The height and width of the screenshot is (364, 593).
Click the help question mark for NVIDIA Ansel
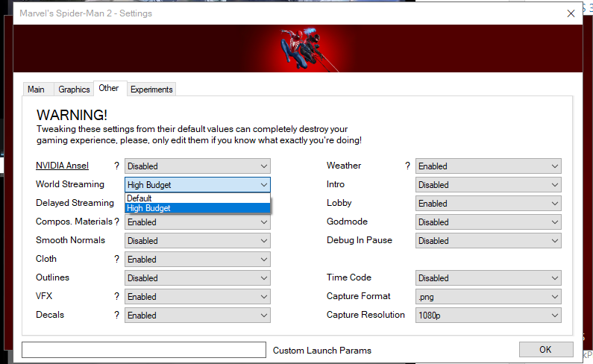click(116, 166)
